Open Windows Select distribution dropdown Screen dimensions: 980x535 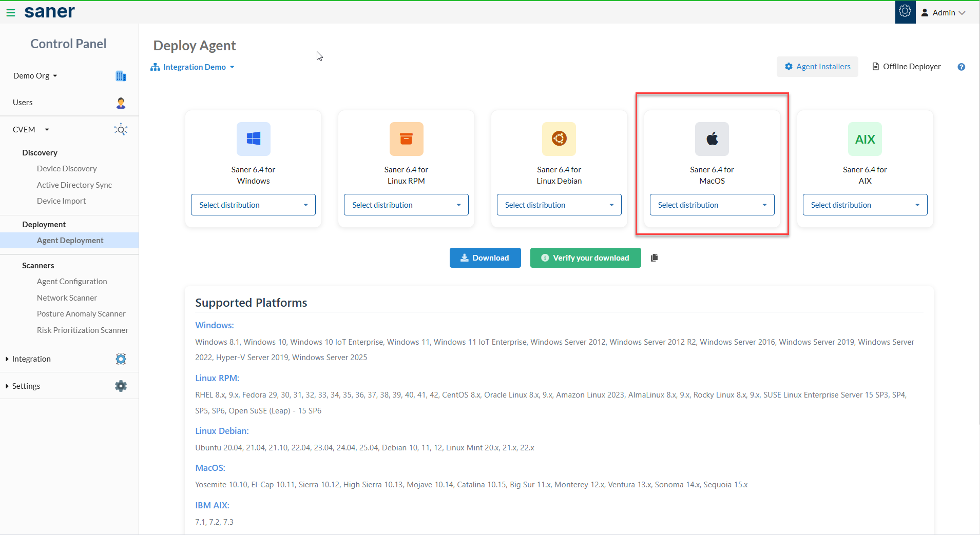coord(253,205)
